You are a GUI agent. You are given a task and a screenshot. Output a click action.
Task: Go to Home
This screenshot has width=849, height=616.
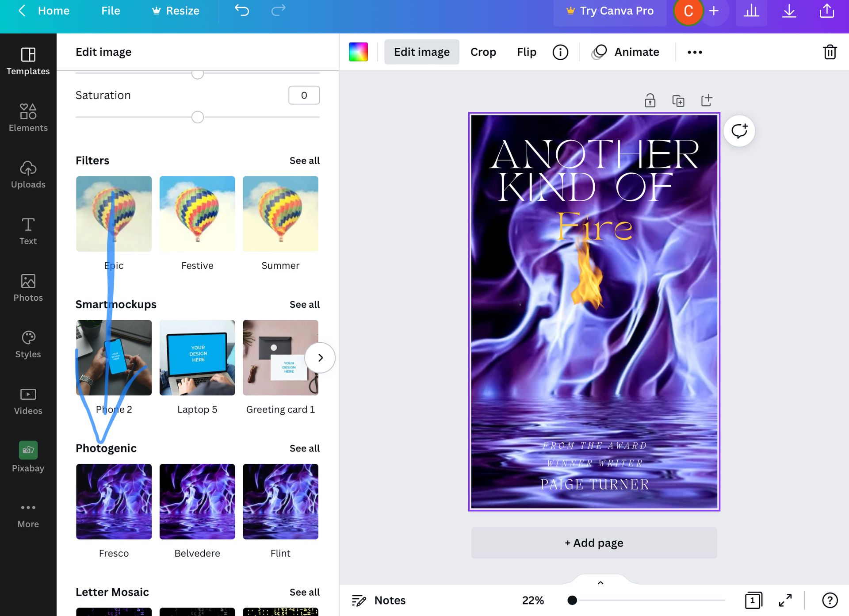pyautogui.click(x=54, y=11)
